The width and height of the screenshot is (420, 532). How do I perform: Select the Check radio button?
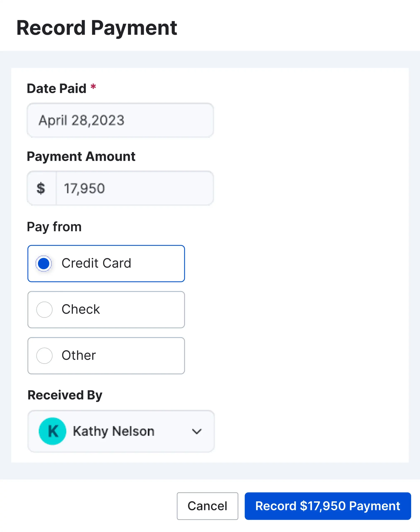(44, 310)
